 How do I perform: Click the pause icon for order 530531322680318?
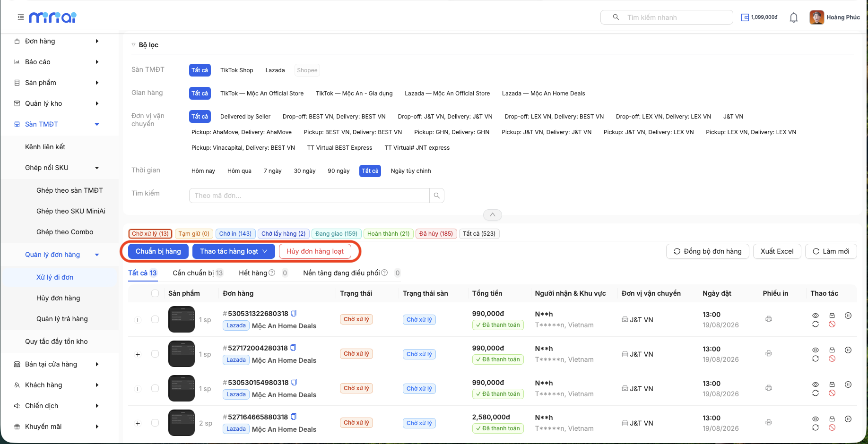[x=848, y=316]
